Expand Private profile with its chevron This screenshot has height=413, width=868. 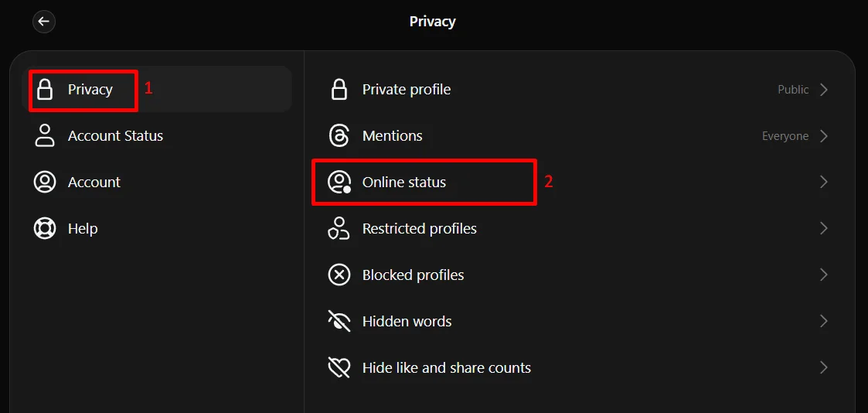tap(824, 90)
